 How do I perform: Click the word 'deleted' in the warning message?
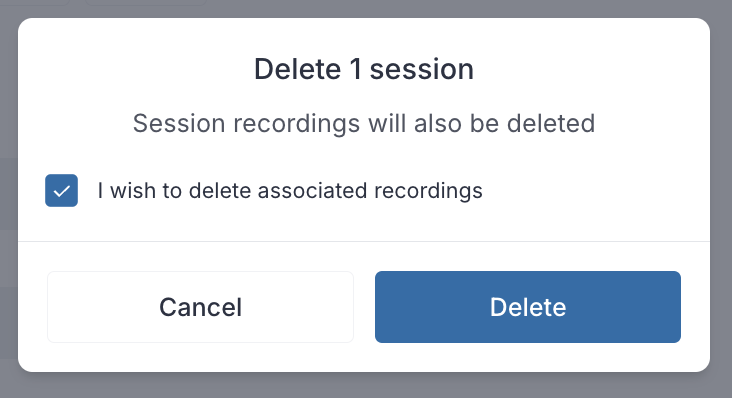[x=551, y=124]
